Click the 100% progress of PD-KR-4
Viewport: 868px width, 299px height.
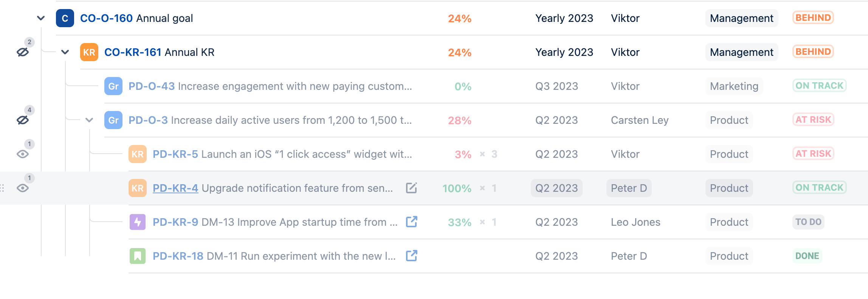457,188
